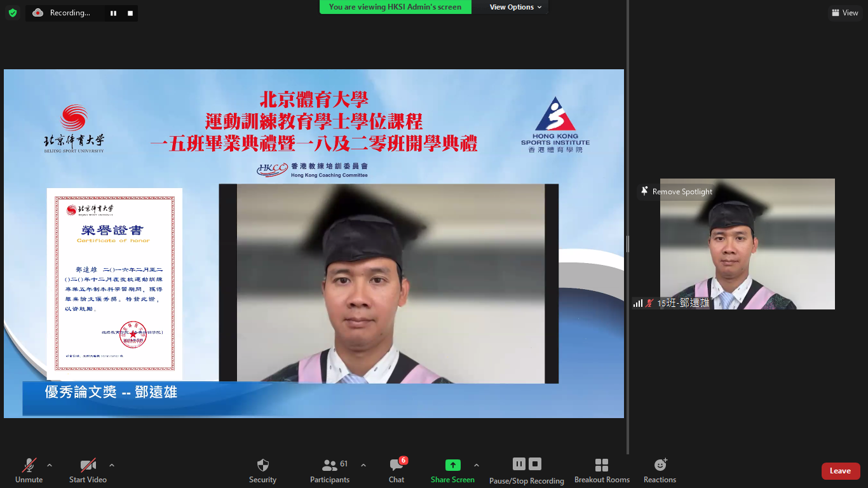The height and width of the screenshot is (488, 868).
Task: Pause the recording from top indicator
Action: 114,13
